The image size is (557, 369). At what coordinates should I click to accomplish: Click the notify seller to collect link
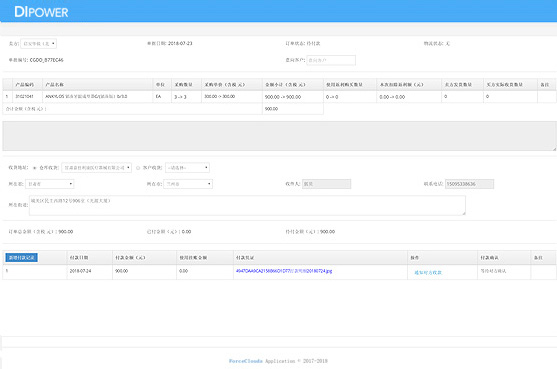(x=428, y=272)
